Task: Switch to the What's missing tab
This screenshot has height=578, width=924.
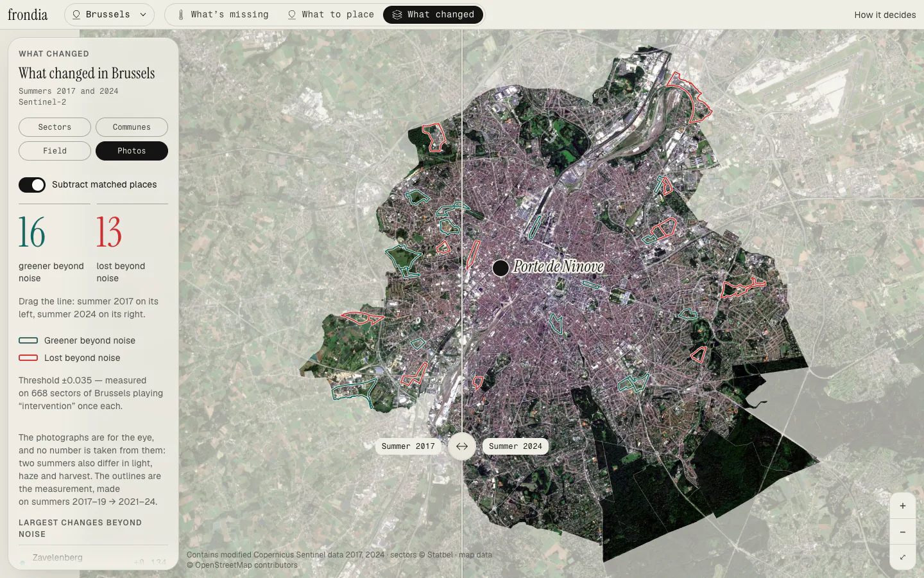Action: click(223, 14)
